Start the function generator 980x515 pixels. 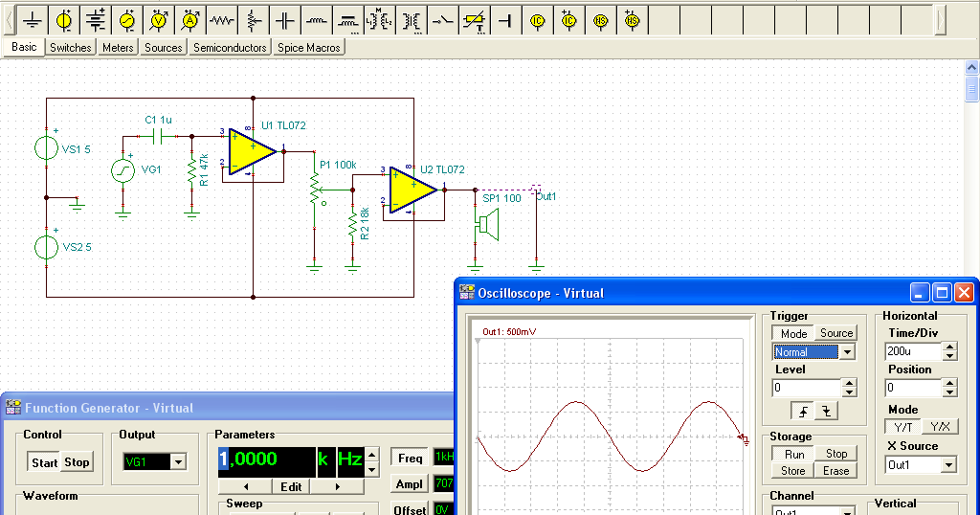tap(44, 462)
